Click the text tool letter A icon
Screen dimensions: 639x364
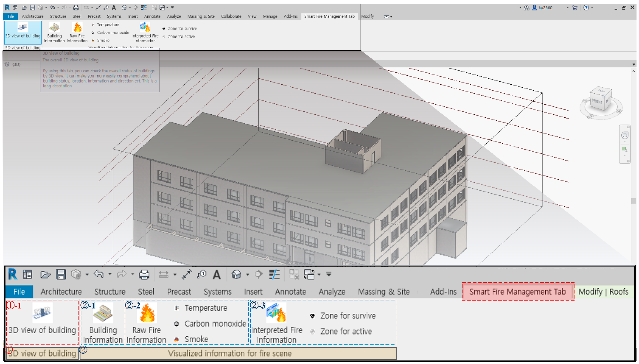[114, 8]
